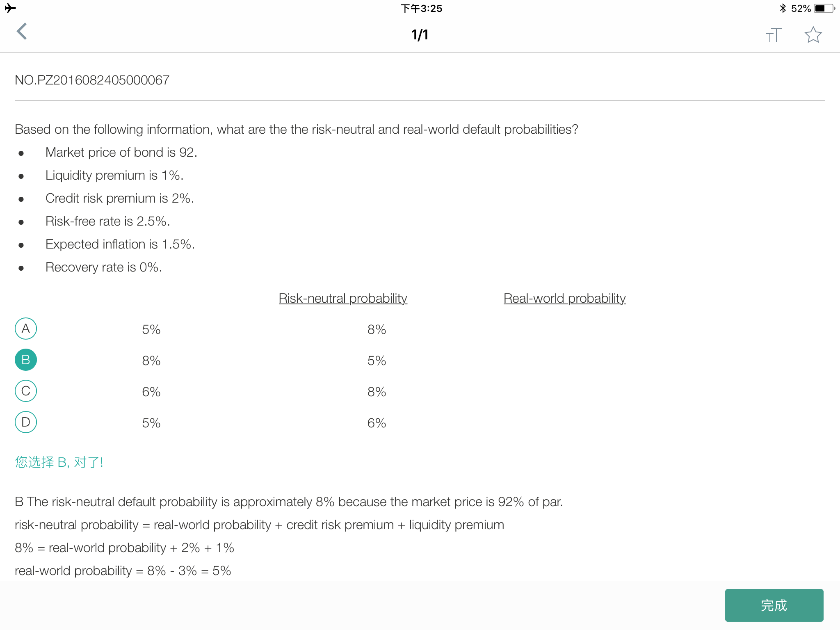The image size is (840, 630).
Task: Bookmark question with the star icon
Action: (813, 35)
